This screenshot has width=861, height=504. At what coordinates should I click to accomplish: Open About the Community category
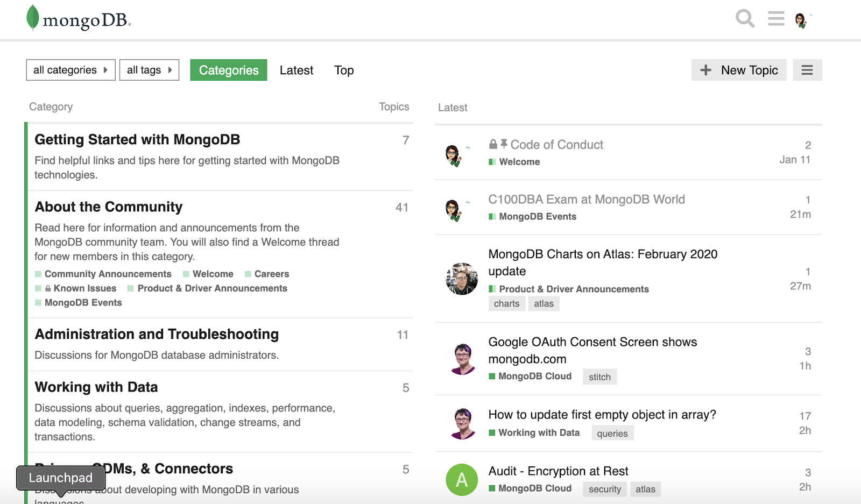tap(109, 207)
